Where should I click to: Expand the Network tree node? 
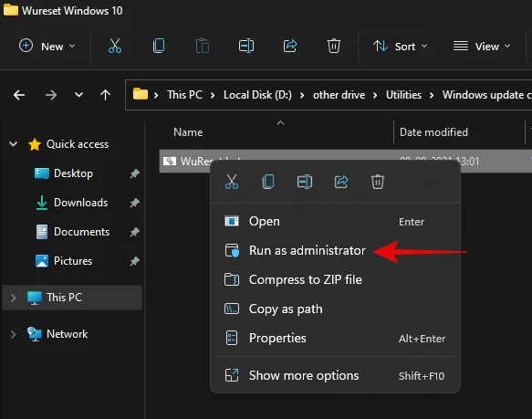(x=14, y=334)
